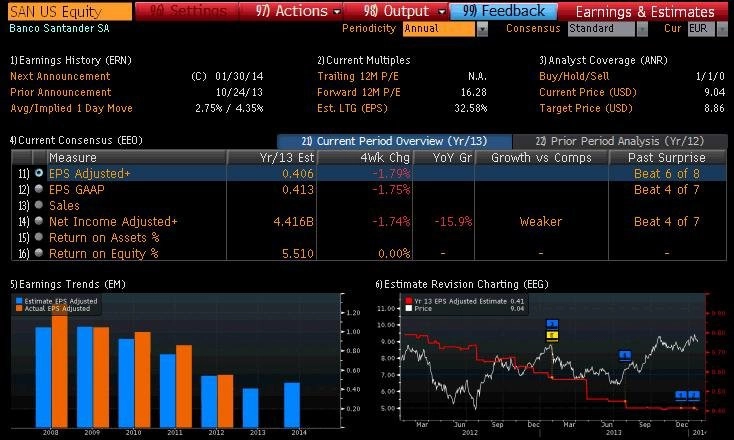The image size is (734, 440).
Task: Click the -15.9% YoY growth cell
Action: point(453,221)
